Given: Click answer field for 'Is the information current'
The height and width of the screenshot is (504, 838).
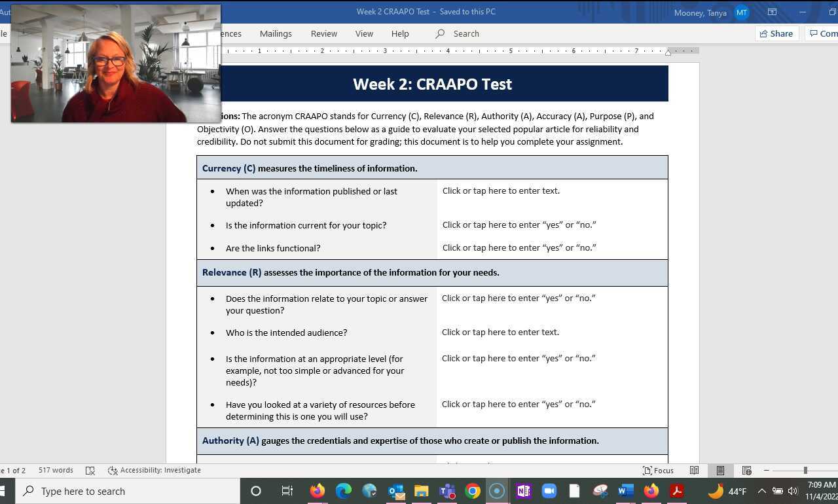Looking at the screenshot, I should click(519, 225).
